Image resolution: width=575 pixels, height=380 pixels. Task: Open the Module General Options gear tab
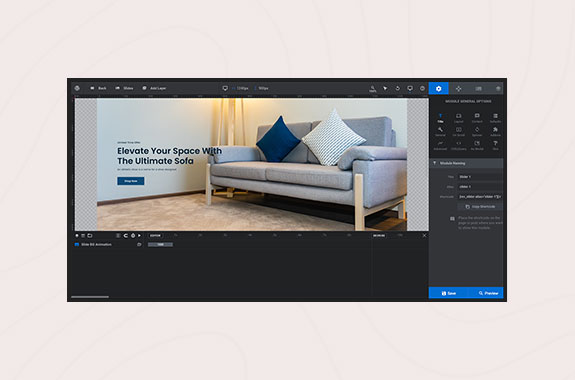[438, 88]
